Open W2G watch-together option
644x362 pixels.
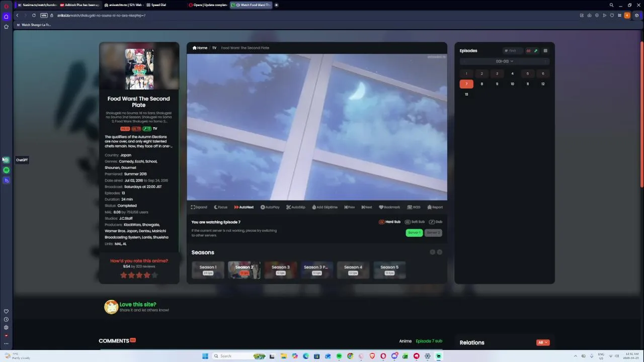tap(414, 207)
